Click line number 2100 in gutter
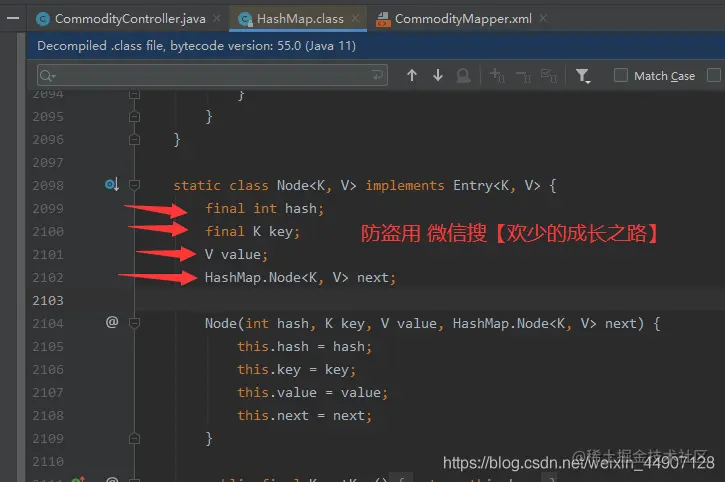725x482 pixels. click(48, 231)
